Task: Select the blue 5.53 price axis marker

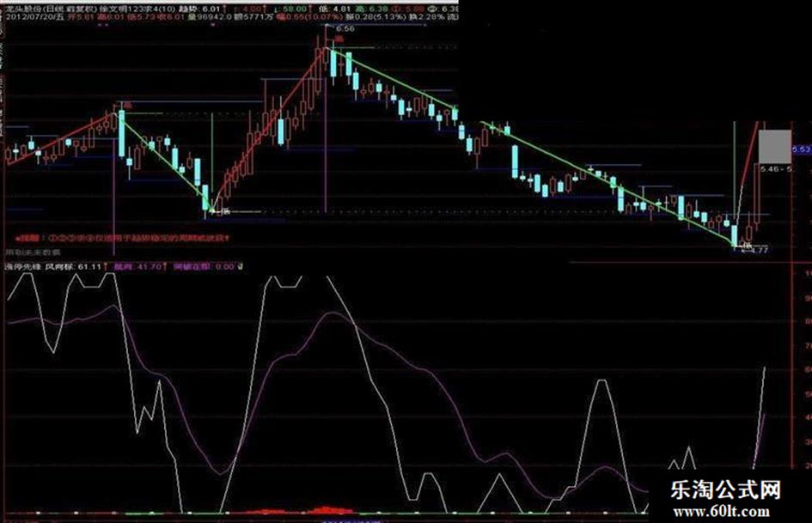Action: (802, 149)
